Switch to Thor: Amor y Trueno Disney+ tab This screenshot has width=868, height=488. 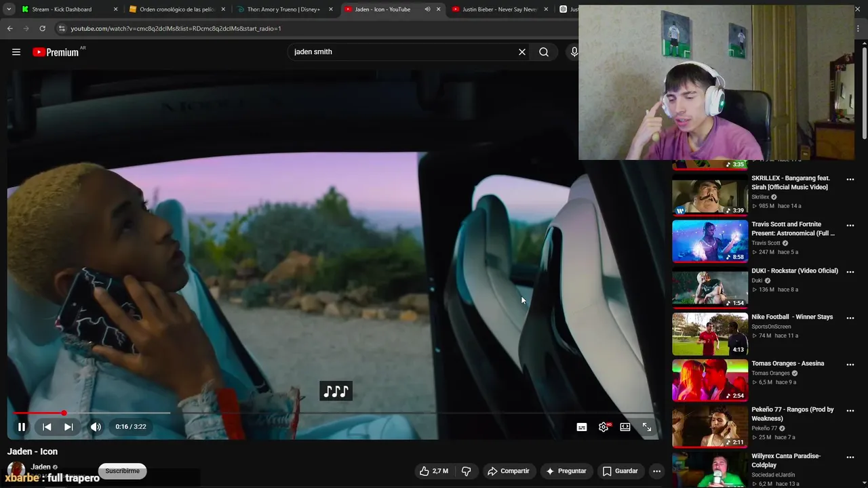point(283,9)
